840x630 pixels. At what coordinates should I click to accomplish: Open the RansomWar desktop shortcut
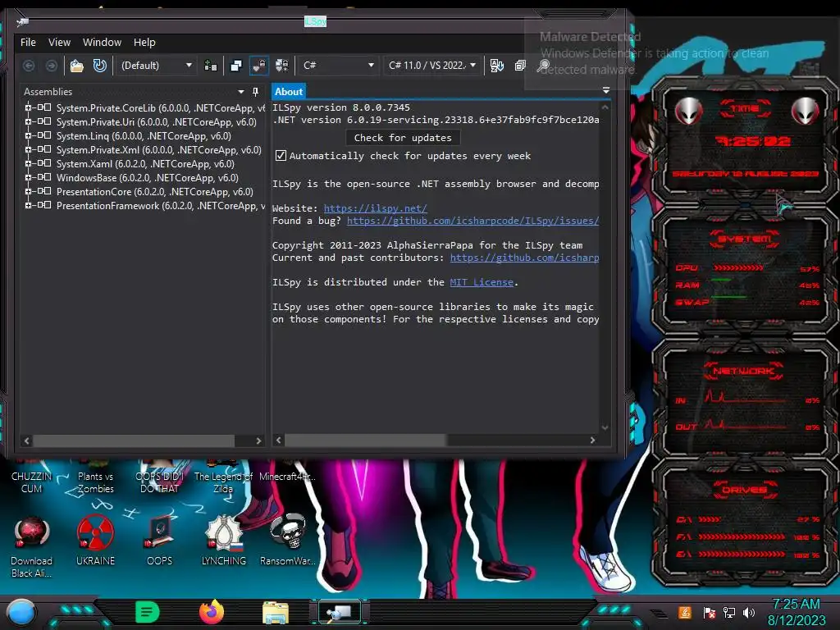(x=288, y=541)
